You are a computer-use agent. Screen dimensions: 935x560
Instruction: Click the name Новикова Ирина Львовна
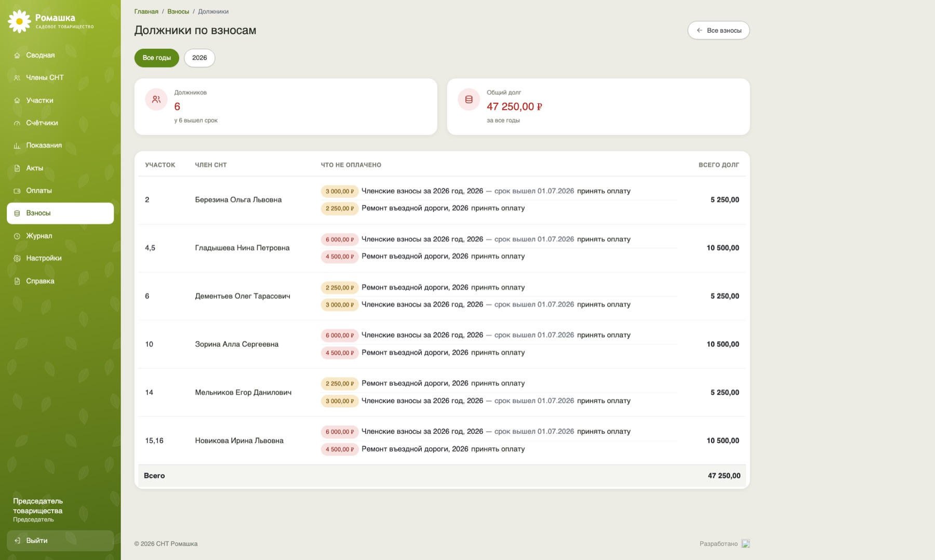239,441
